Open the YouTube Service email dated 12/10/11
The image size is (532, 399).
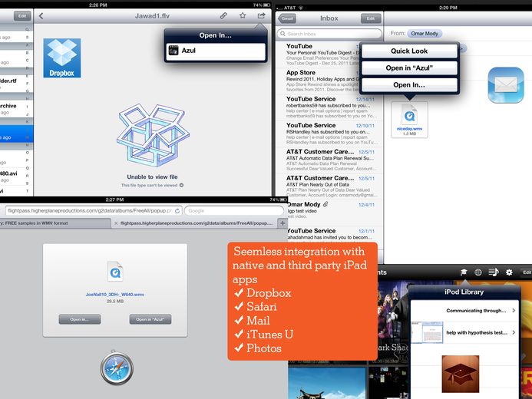point(329,134)
